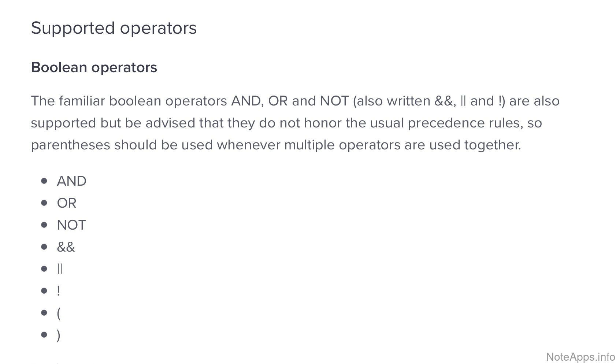Select the AND item in bullet list
The image size is (616, 364).
(71, 181)
